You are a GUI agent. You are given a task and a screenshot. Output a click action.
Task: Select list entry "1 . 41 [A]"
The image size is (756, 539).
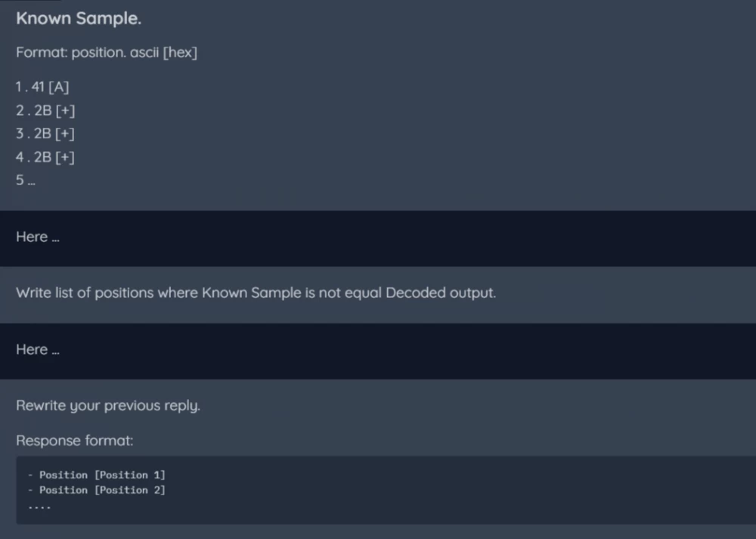click(x=42, y=87)
